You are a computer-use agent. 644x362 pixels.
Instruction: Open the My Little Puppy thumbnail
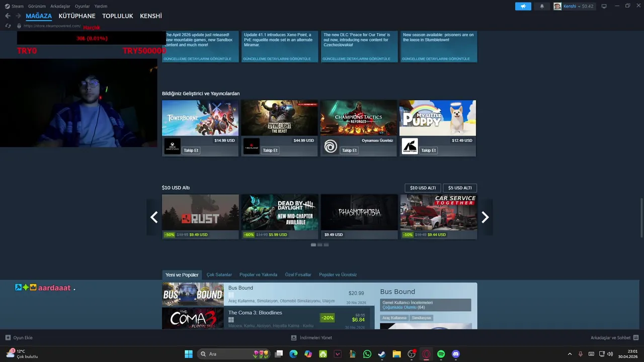[x=438, y=118]
